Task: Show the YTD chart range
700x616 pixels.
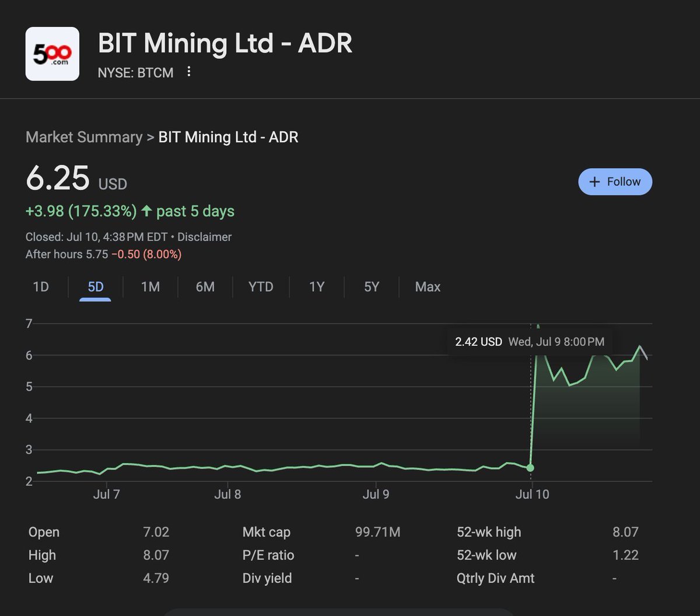Action: 261,287
